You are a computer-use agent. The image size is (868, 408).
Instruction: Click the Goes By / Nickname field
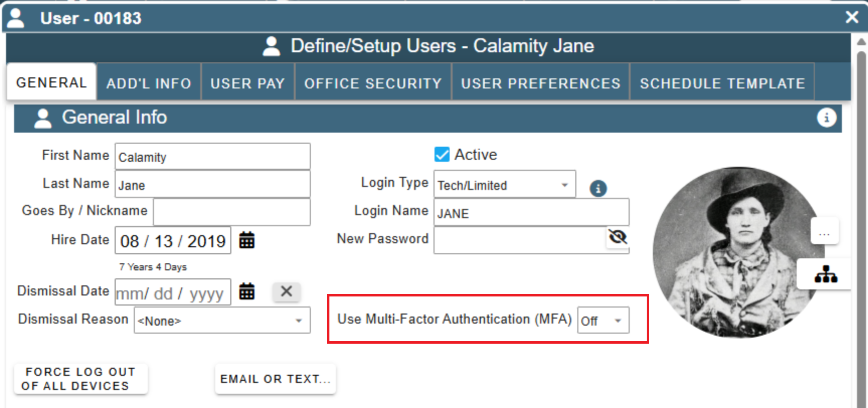point(231,212)
